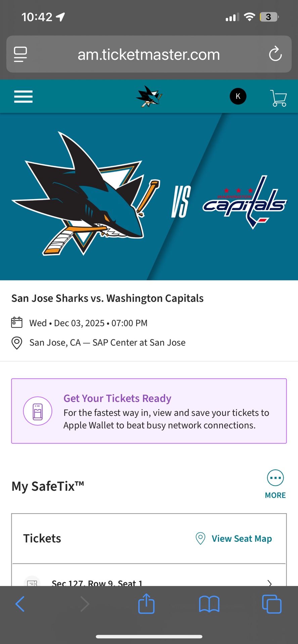Tap the am.ticketmaster.com address bar
The width and height of the screenshot is (298, 644).
(x=149, y=54)
